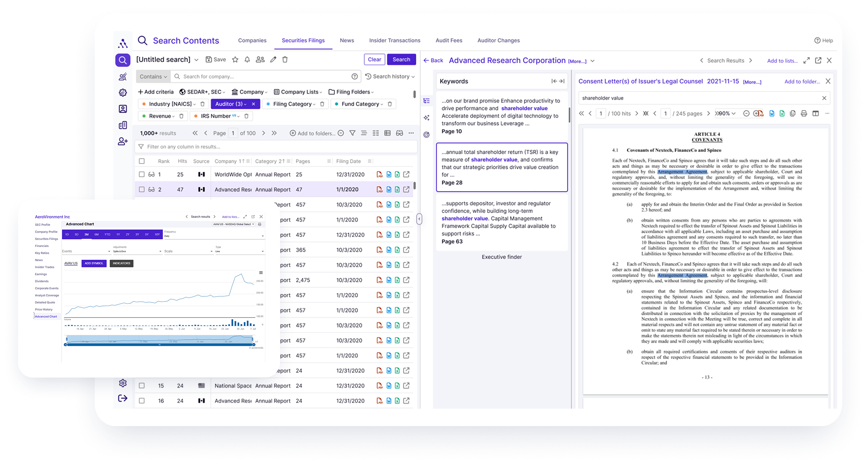
Task: Expand the Filing Folders dropdown
Action: pos(351,92)
